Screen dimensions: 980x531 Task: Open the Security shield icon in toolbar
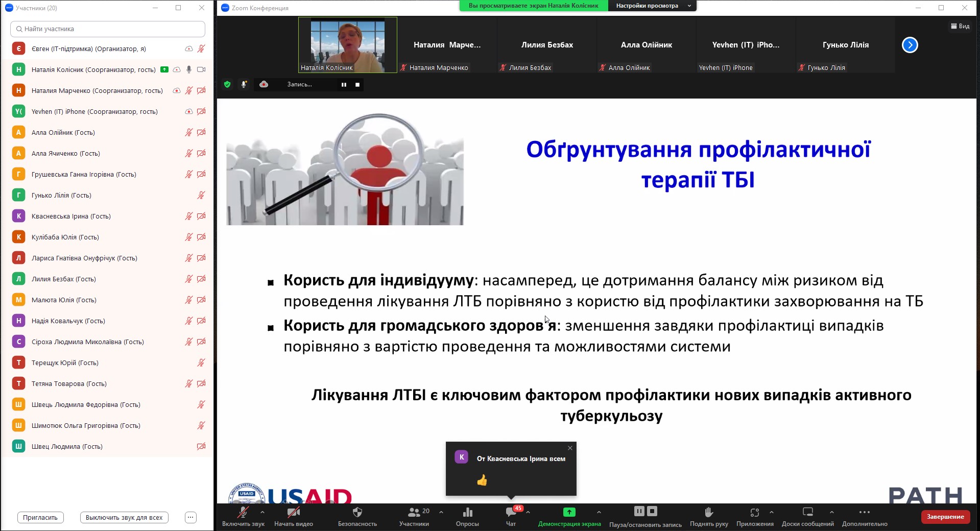(x=357, y=512)
